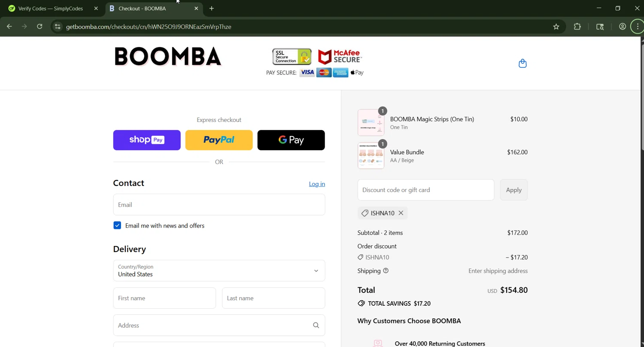Open browser extensions puzzle icon
Screen dimensions: 644x347
click(577, 27)
